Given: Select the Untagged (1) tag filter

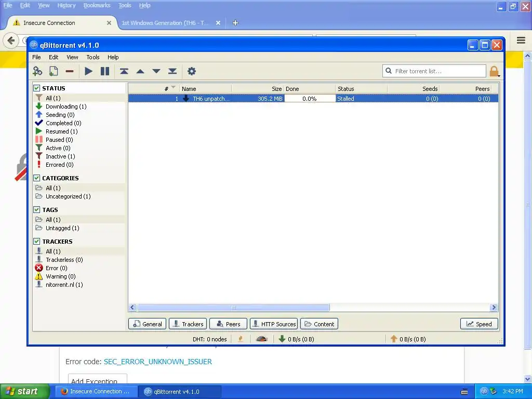Looking at the screenshot, I should pos(62,228).
